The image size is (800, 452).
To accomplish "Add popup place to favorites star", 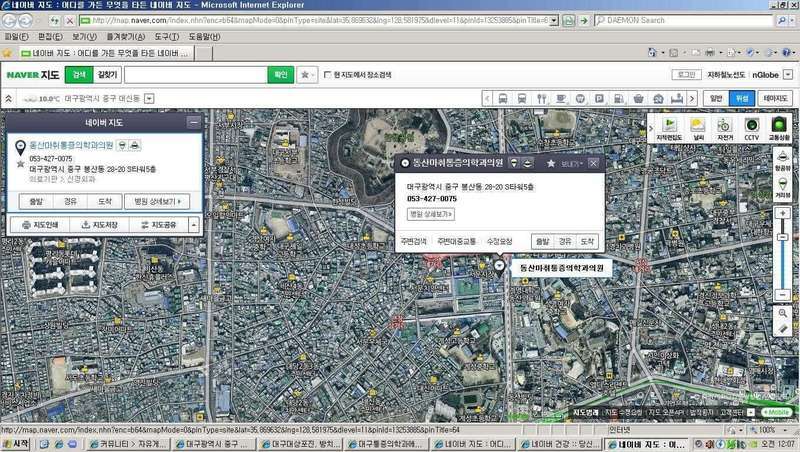I will point(551,163).
